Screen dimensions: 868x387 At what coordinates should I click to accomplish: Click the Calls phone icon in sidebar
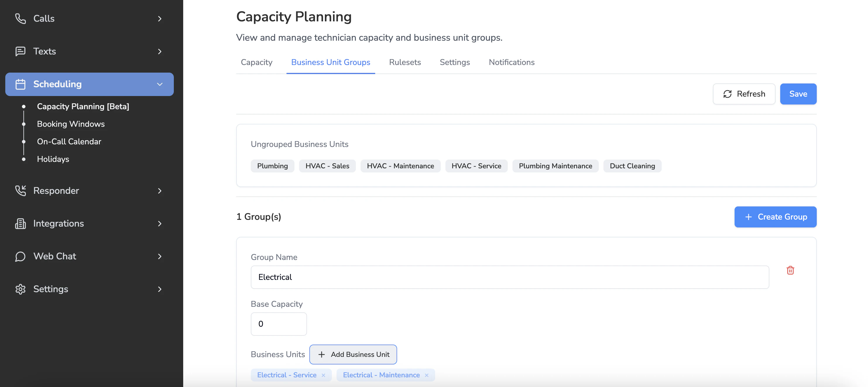(20, 18)
